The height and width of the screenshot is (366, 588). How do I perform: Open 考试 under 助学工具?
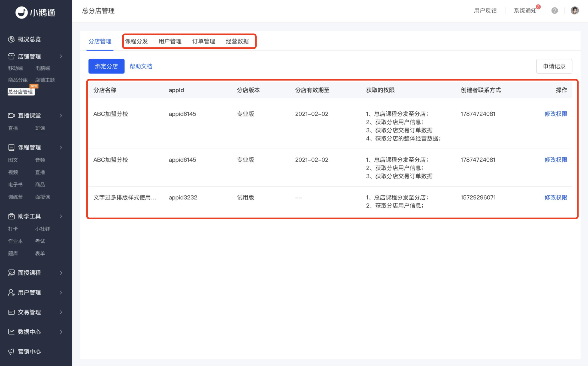40,241
